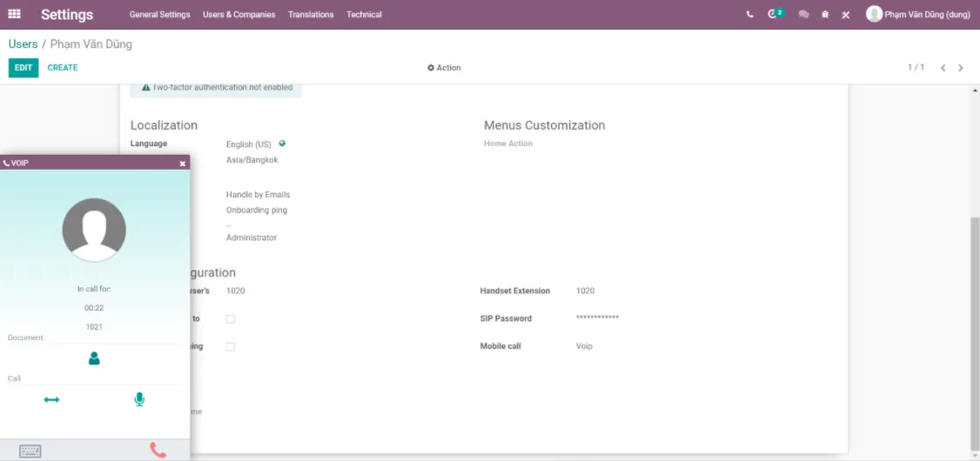Open the activities clock icon with badge

coord(775,14)
